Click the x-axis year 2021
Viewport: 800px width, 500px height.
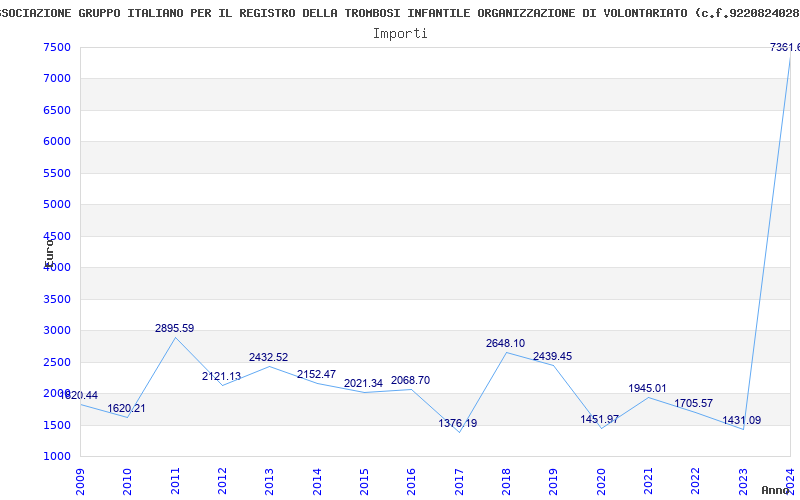(x=648, y=482)
